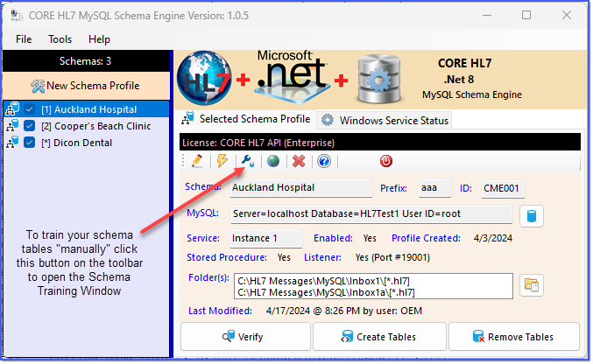
Task: Click folder path ending Inbox1a\[*.hl7]
Action: point(326,292)
